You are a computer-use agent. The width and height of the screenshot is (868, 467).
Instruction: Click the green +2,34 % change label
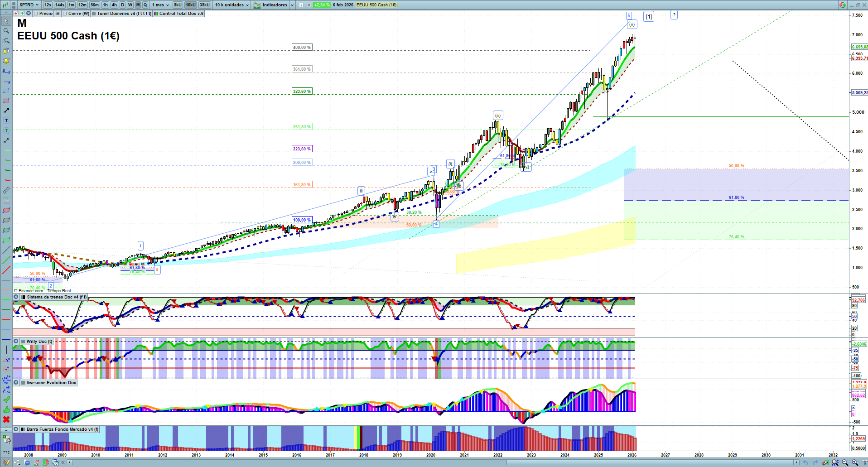coord(322,5)
